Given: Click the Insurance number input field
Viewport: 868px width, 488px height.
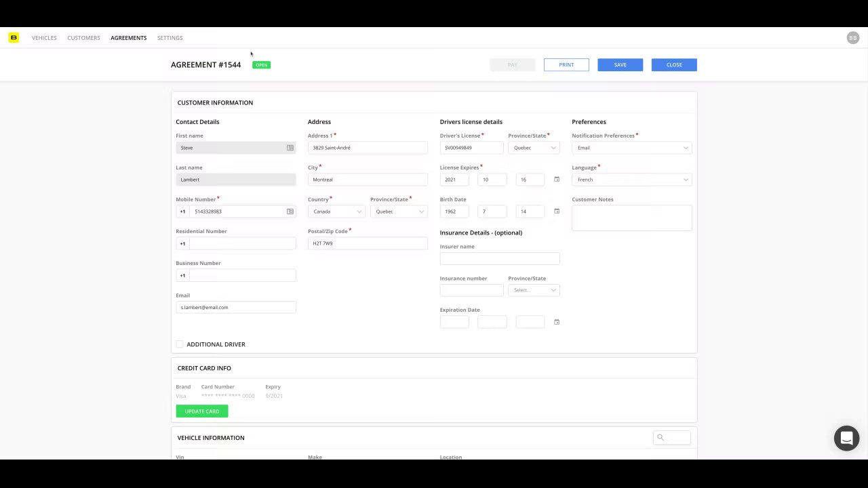Looking at the screenshot, I should point(471,290).
